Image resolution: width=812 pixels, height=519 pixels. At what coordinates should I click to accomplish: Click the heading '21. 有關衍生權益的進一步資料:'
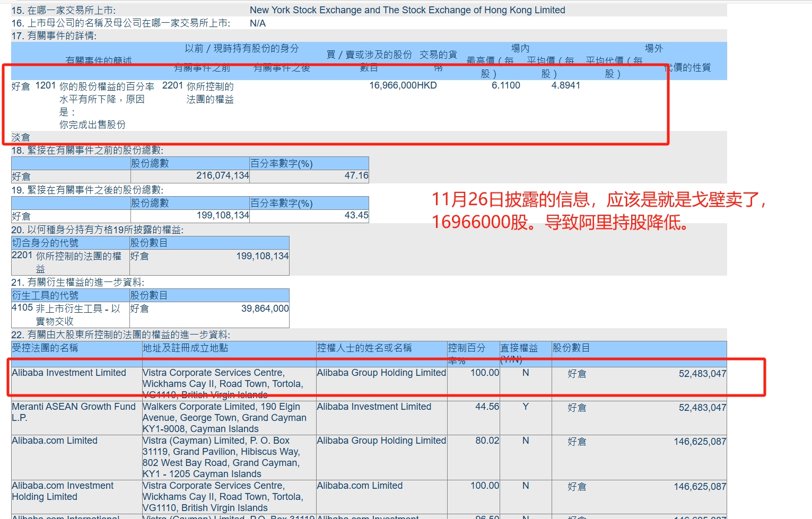click(x=78, y=282)
